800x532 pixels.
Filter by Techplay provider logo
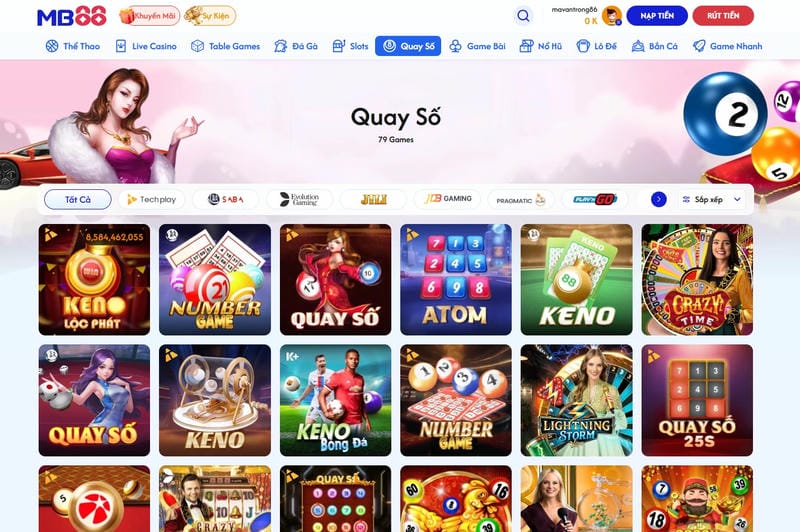click(x=152, y=199)
